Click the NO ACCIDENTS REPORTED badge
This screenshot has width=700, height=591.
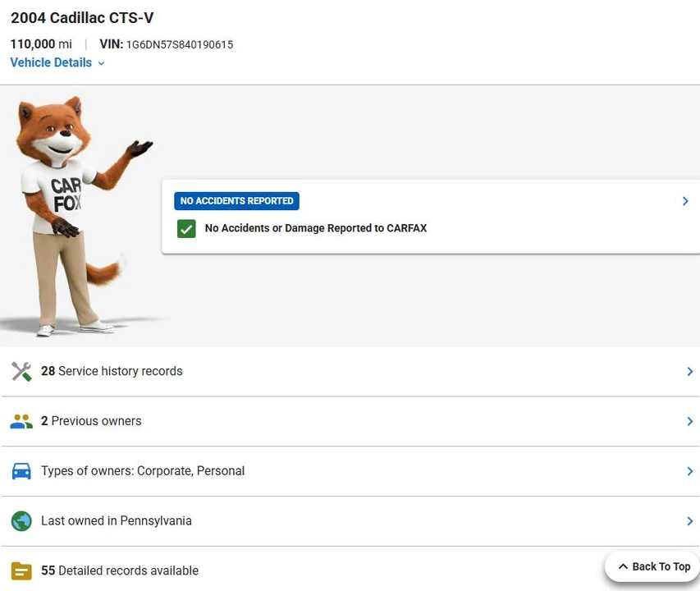236,201
